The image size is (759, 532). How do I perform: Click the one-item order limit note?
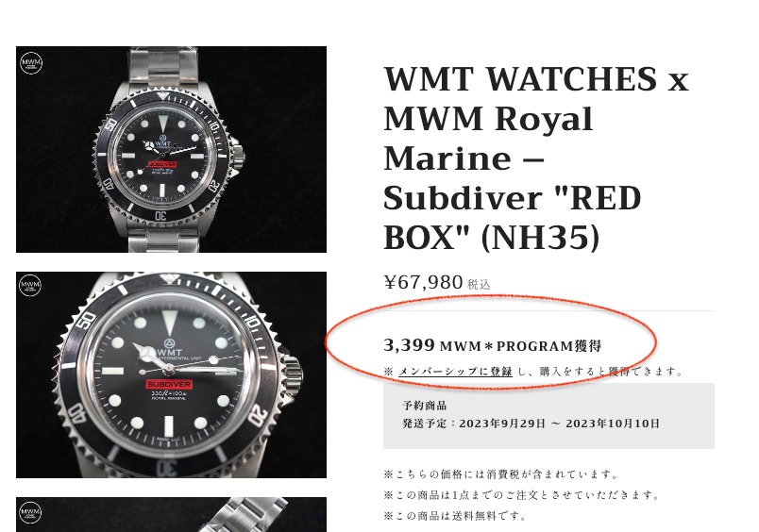[x=522, y=495]
